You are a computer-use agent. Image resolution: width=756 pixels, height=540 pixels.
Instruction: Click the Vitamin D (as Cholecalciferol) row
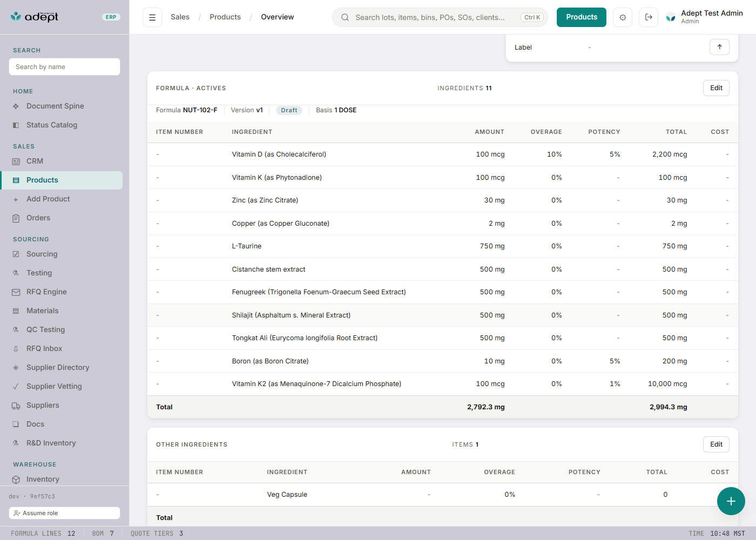[443, 154]
